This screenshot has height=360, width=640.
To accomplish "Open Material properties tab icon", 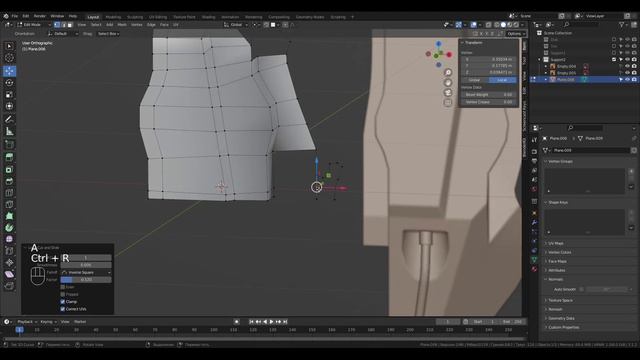I will [534, 269].
